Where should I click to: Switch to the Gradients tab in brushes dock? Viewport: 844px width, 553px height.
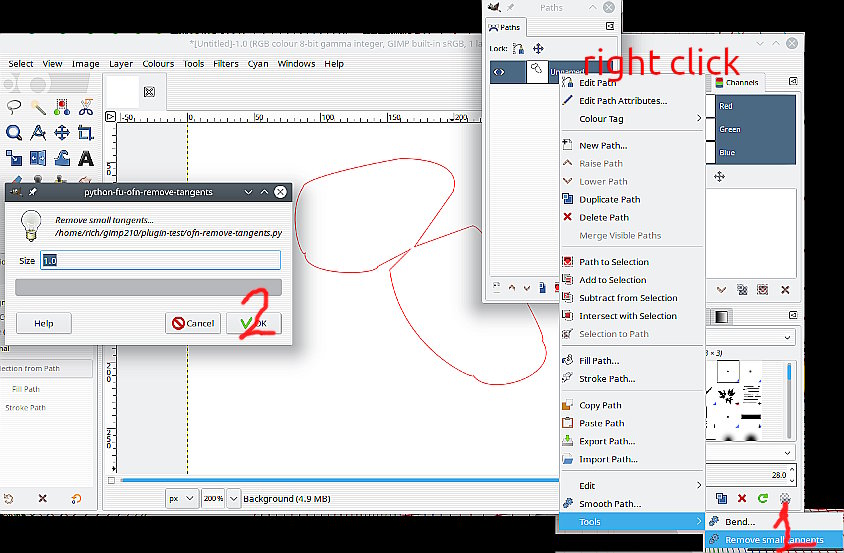tap(721, 317)
